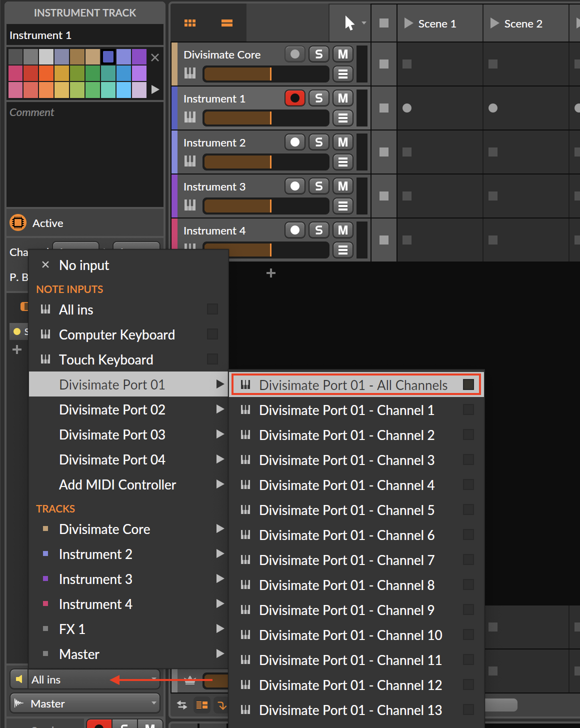The height and width of the screenshot is (728, 580).
Task: Launch Scene 1 play button
Action: coord(408,23)
